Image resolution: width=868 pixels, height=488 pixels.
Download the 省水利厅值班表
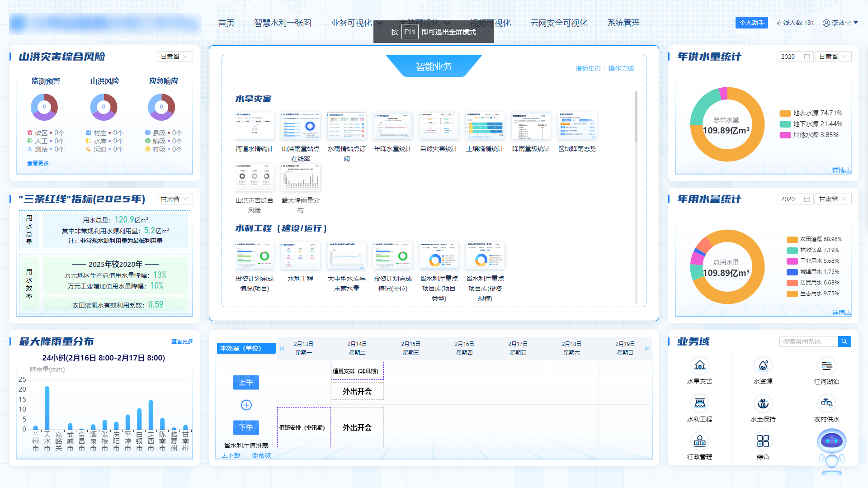231,455
